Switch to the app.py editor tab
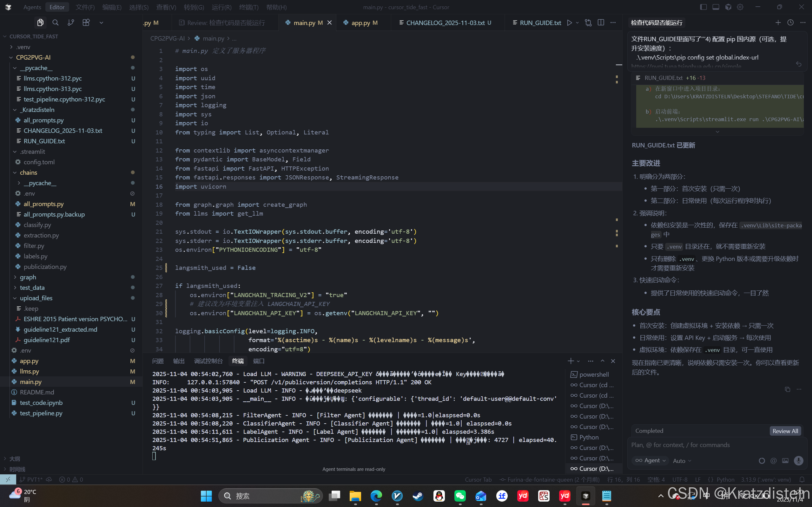812x507 pixels. tap(361, 23)
